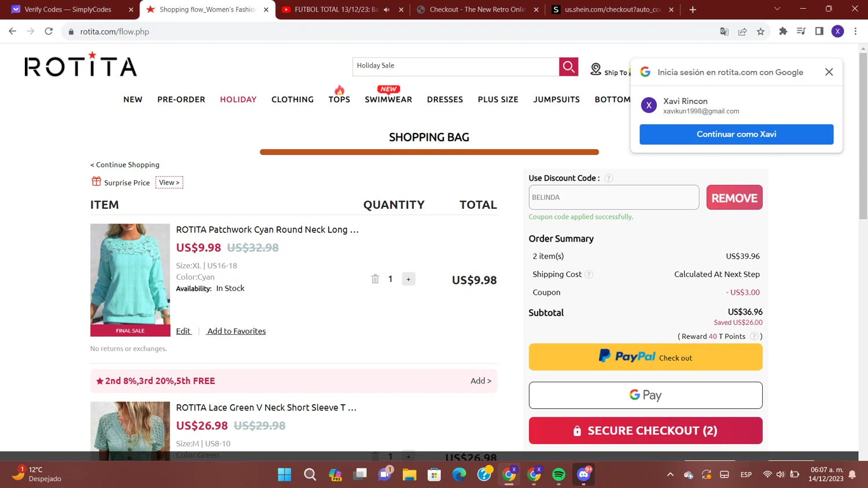
Task: Click the T Points help icon
Action: tap(754, 337)
